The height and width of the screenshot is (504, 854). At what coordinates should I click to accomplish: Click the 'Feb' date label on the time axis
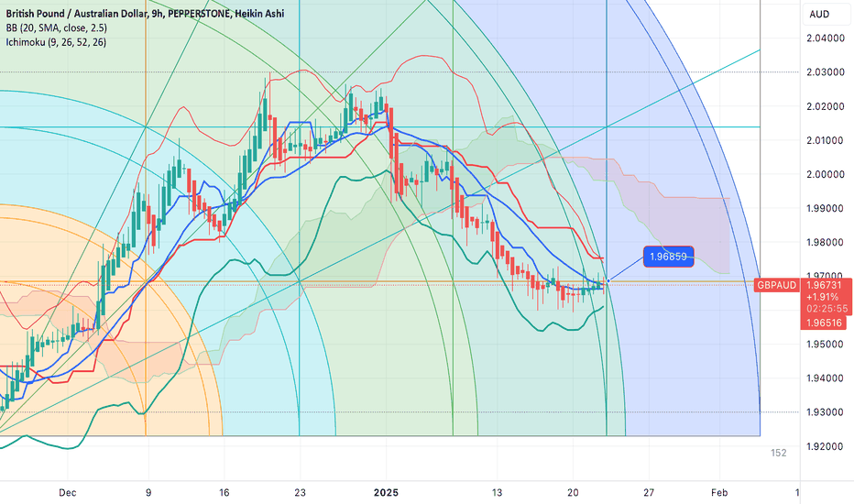[x=719, y=493]
